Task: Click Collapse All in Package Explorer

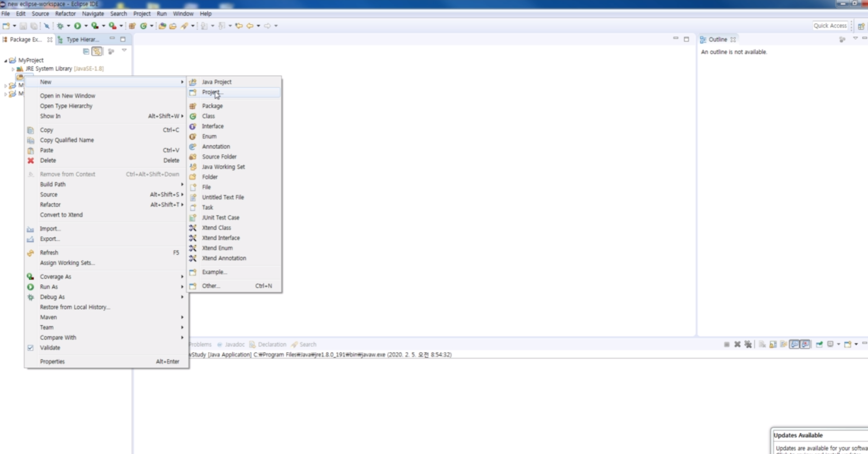Action: point(86,51)
